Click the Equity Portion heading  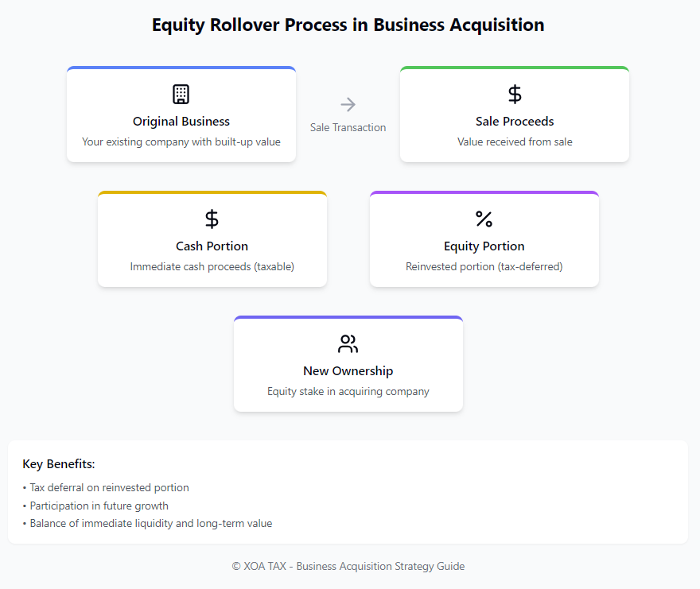[484, 246]
